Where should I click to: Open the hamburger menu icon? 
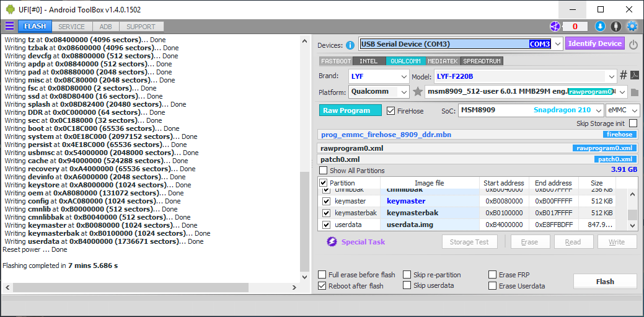point(9,26)
